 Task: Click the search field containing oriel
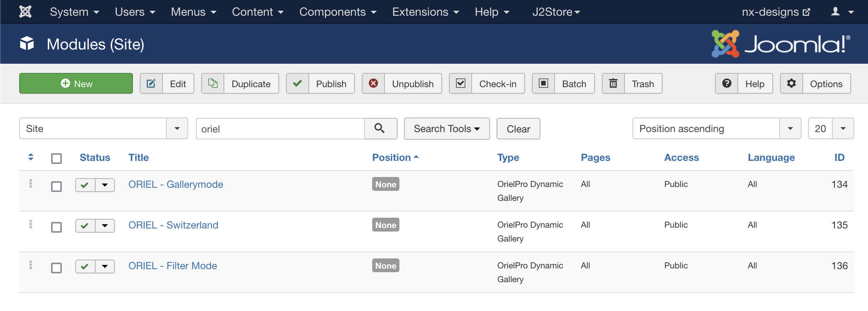click(x=280, y=129)
